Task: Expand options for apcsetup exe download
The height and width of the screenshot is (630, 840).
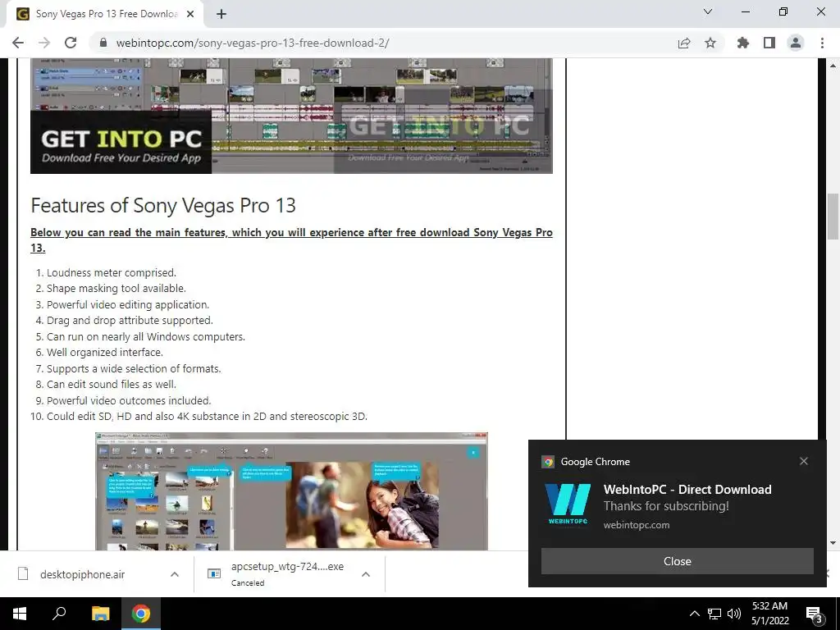Action: [366, 574]
